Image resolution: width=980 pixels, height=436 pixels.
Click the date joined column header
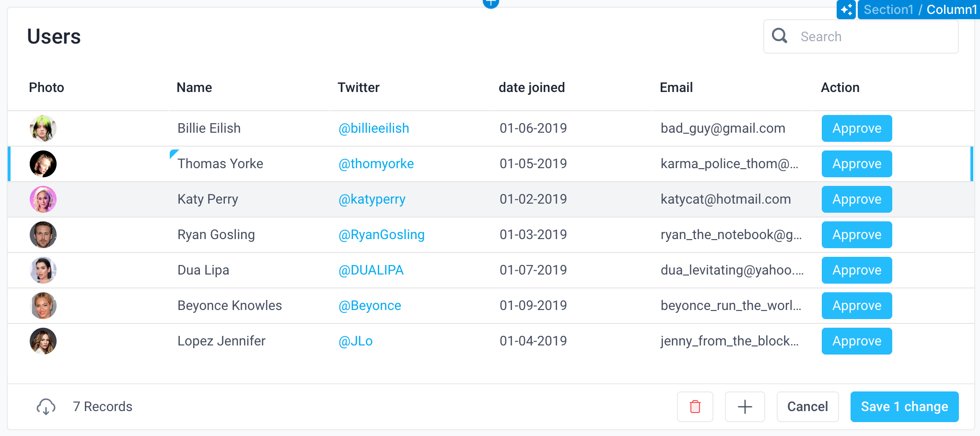click(x=531, y=87)
